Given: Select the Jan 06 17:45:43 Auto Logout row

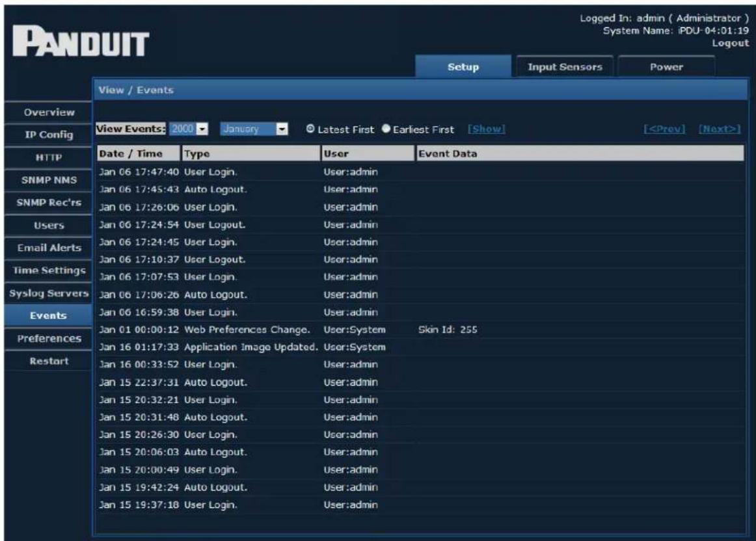Looking at the screenshot, I should point(420,189).
